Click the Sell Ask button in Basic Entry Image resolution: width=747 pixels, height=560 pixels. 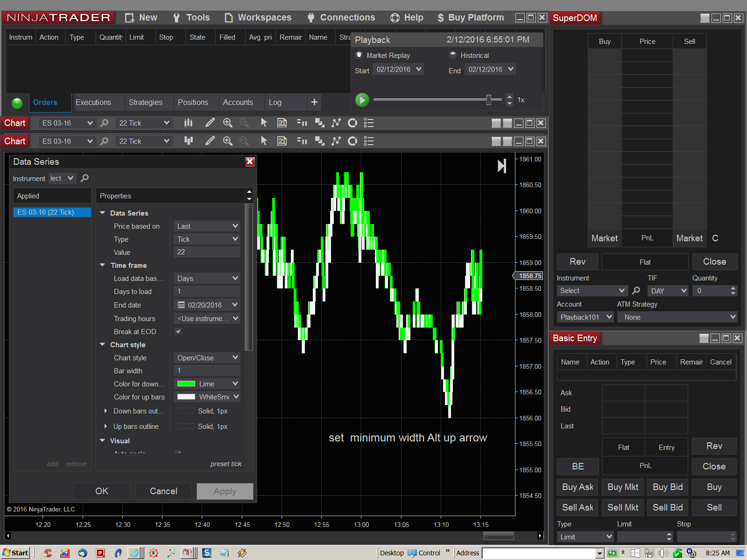pyautogui.click(x=578, y=508)
